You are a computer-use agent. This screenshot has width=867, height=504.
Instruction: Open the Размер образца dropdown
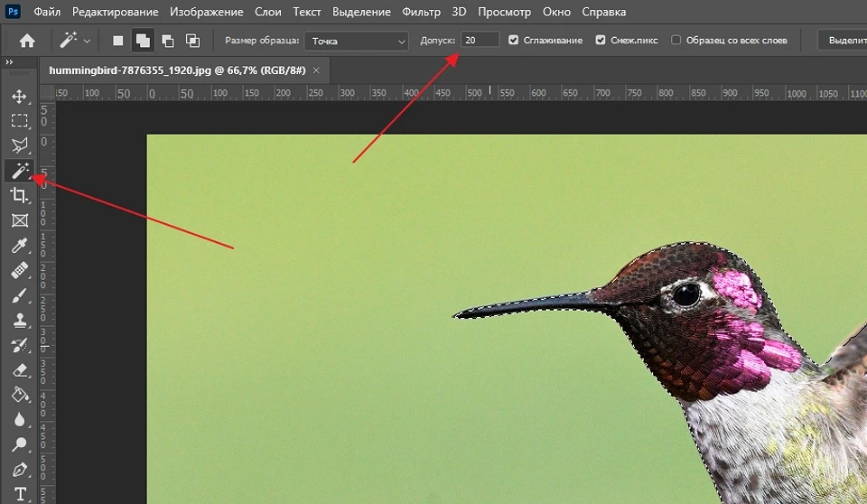click(356, 41)
